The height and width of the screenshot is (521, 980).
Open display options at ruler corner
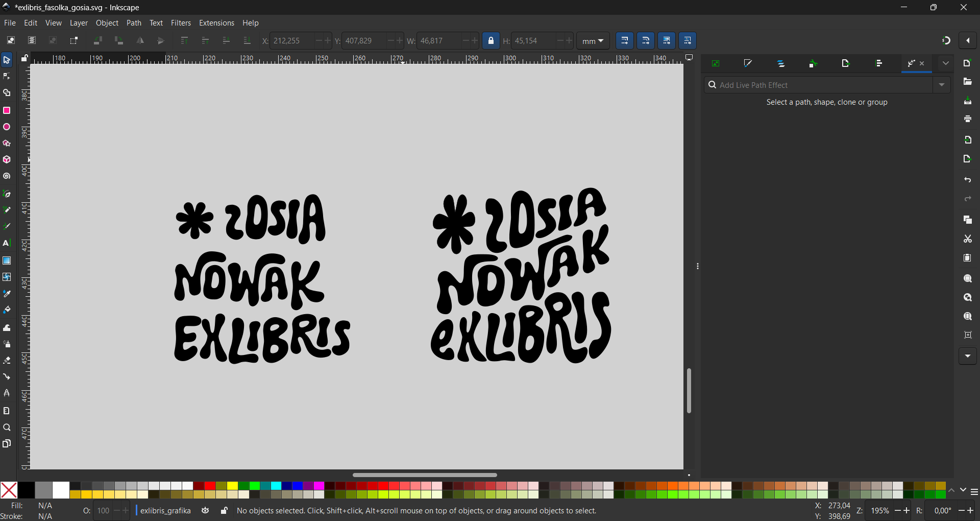click(689, 58)
